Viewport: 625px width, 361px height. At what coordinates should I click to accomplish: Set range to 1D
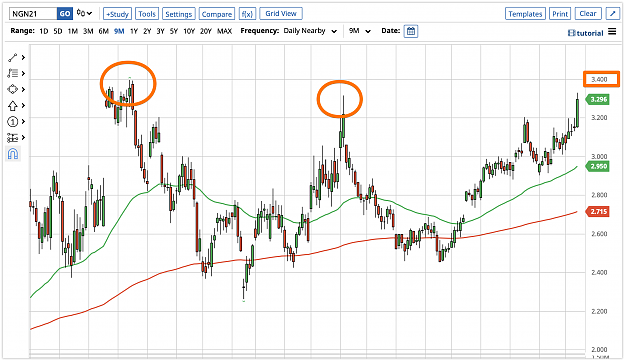(x=44, y=31)
